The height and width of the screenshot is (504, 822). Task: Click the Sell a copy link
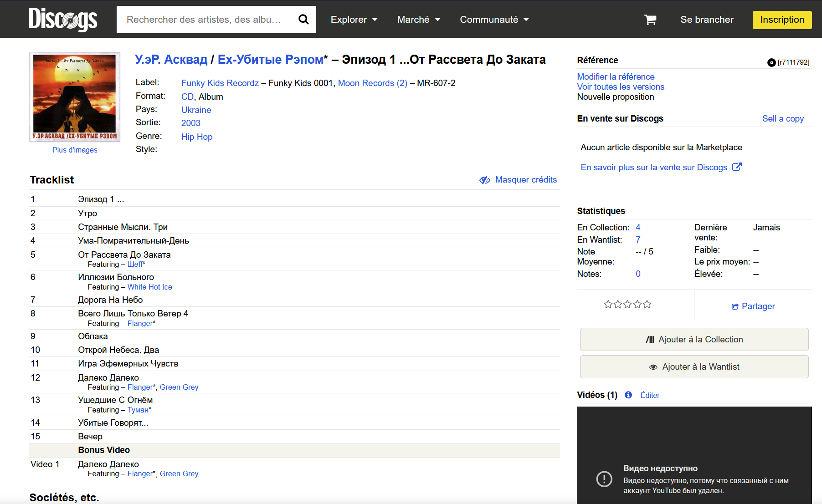click(783, 118)
